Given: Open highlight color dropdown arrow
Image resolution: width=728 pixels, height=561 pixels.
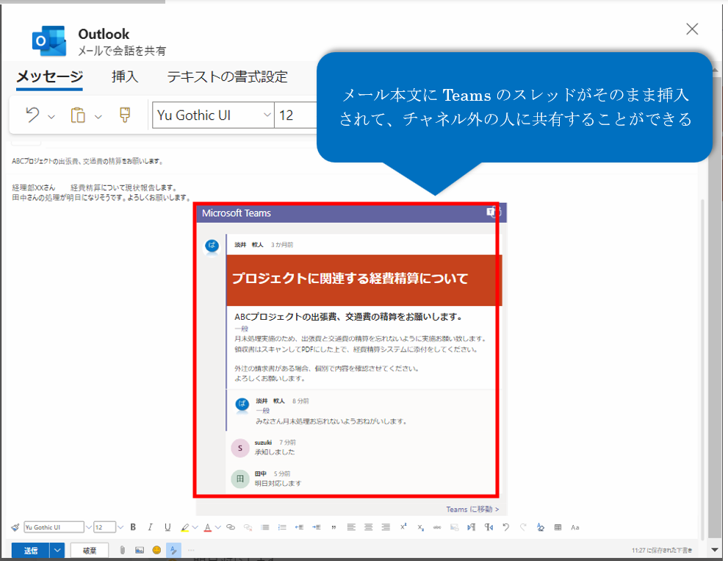Looking at the screenshot, I should coord(195,527).
